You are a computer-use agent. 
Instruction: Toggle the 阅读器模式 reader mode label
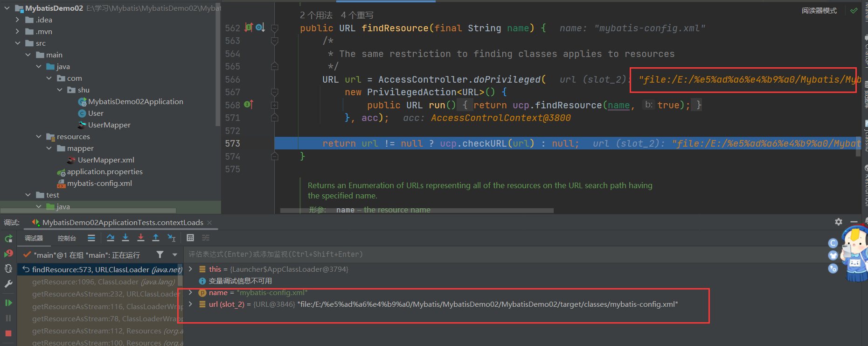(819, 11)
